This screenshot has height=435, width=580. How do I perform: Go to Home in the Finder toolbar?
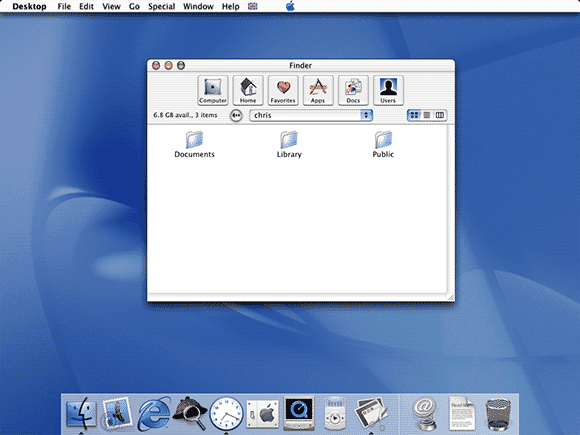[248, 90]
